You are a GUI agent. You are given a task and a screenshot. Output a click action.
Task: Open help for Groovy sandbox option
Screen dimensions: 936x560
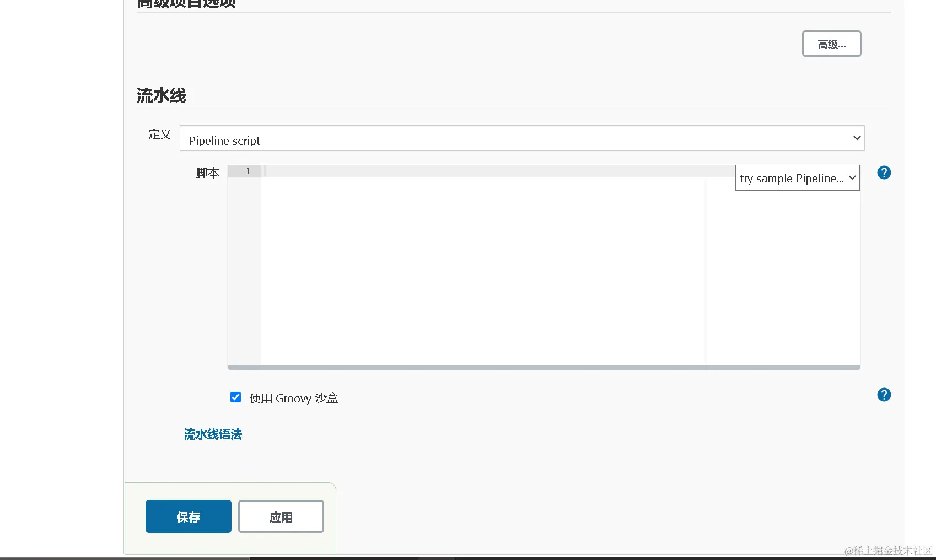884,395
